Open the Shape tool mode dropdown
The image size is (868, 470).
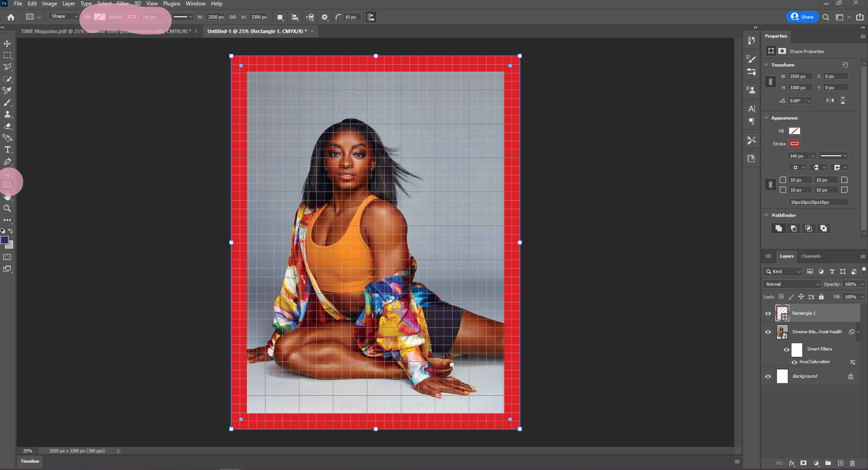tap(64, 17)
